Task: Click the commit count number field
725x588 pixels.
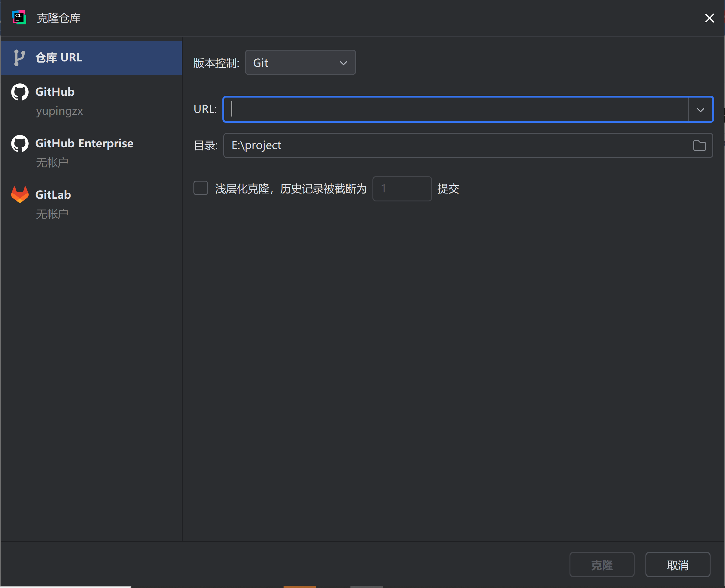Action: point(402,188)
